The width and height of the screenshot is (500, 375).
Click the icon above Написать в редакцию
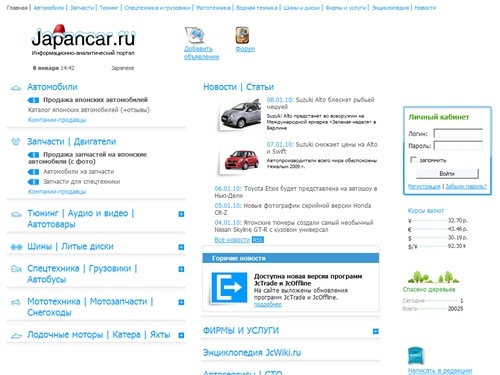click(415, 356)
